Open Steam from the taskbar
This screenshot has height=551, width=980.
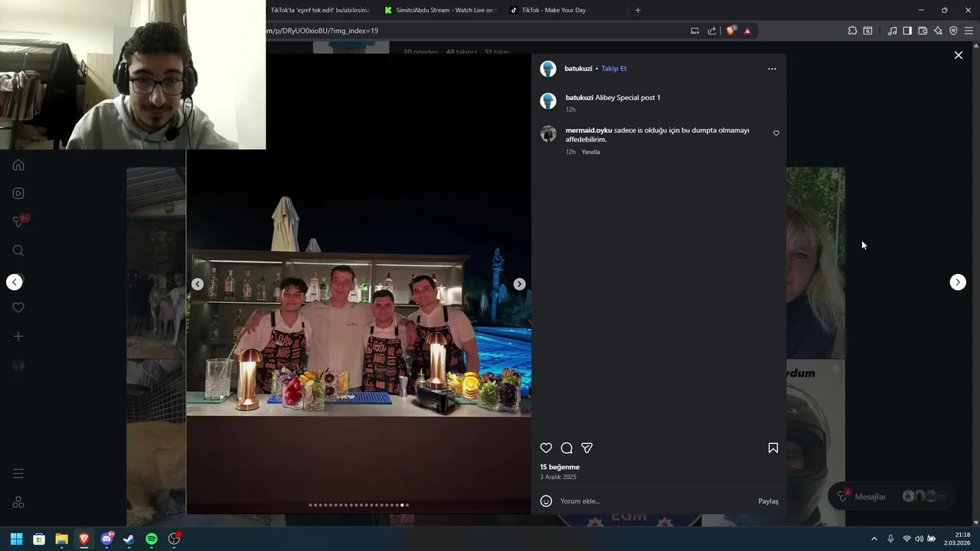[129, 539]
